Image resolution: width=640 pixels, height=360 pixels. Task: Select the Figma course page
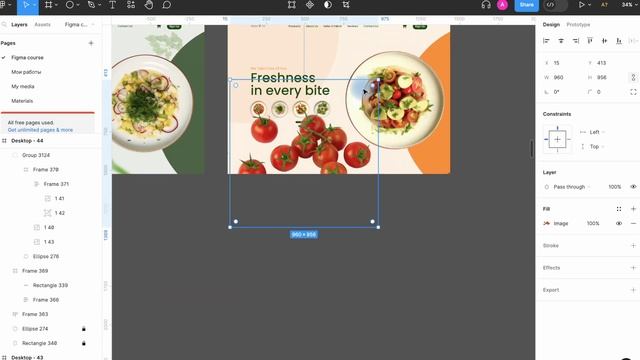point(27,58)
